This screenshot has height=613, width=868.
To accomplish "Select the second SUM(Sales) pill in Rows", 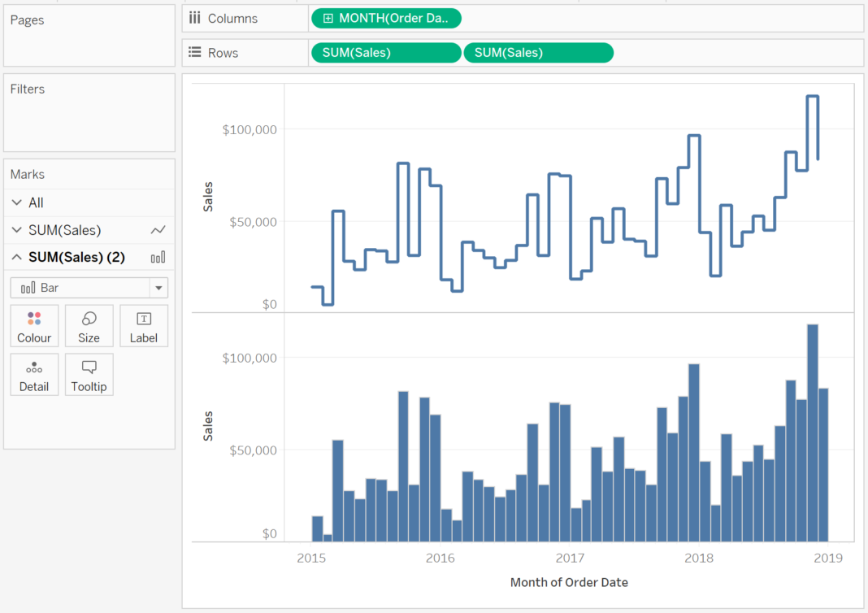I will click(538, 53).
